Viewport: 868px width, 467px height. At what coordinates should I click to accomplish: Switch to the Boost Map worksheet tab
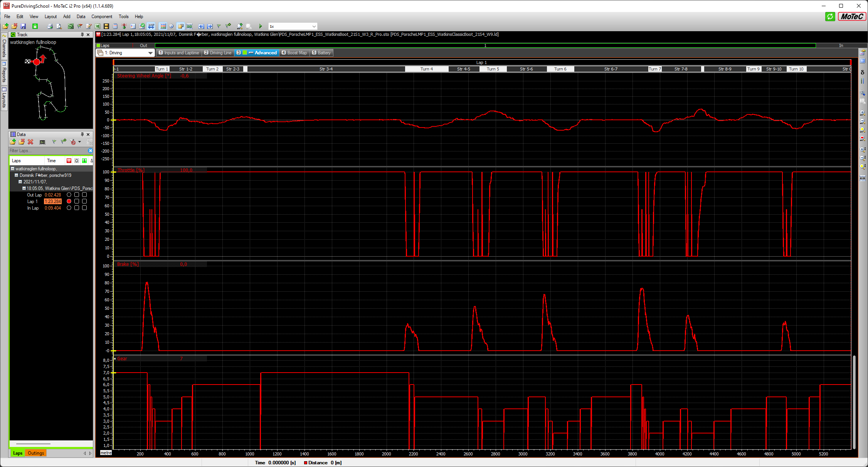point(294,53)
